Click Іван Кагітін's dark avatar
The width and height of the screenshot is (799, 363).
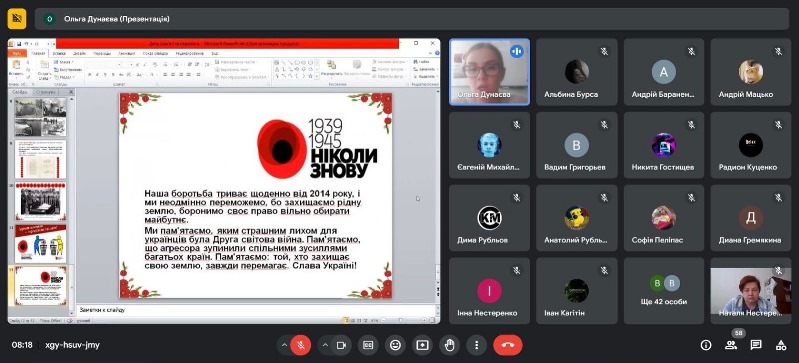pyautogui.click(x=576, y=291)
